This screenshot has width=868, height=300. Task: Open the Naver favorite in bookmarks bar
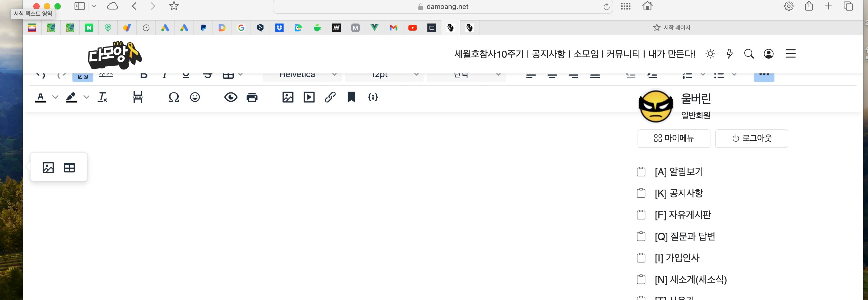point(89,28)
